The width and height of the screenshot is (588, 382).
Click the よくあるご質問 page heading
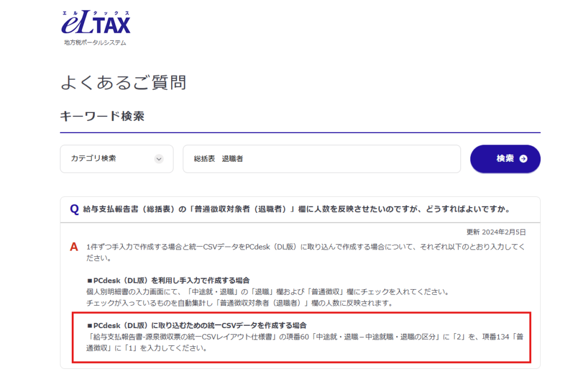pyautogui.click(x=123, y=82)
